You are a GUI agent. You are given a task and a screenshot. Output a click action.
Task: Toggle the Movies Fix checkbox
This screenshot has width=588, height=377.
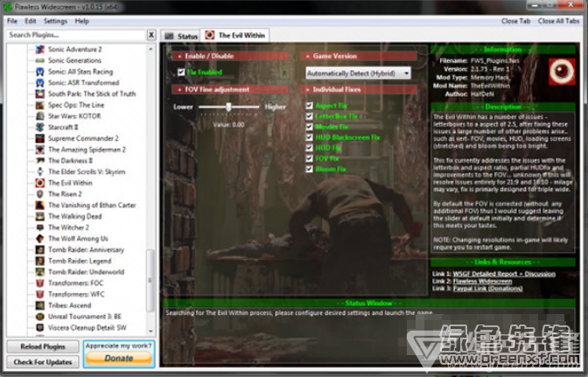click(309, 127)
